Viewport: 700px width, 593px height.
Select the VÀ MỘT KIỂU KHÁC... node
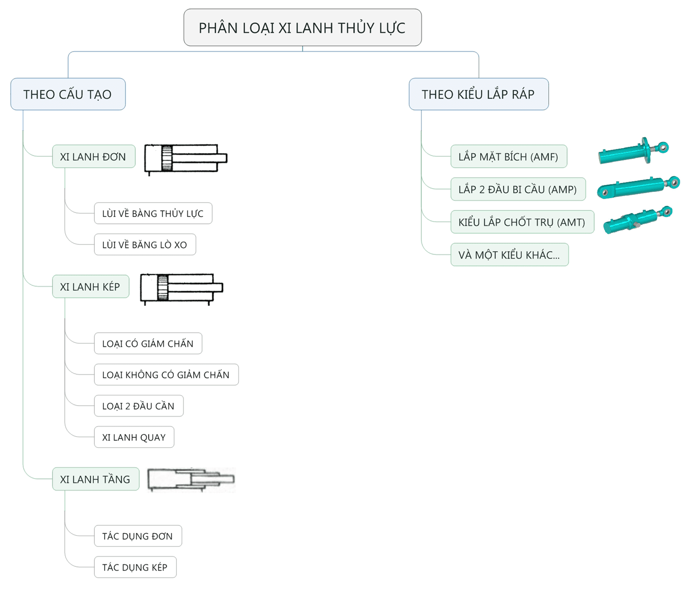pyautogui.click(x=509, y=255)
